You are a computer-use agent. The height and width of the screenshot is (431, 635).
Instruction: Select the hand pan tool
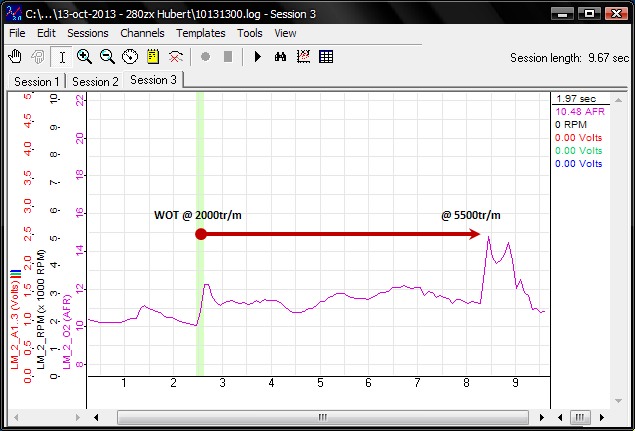coord(16,57)
